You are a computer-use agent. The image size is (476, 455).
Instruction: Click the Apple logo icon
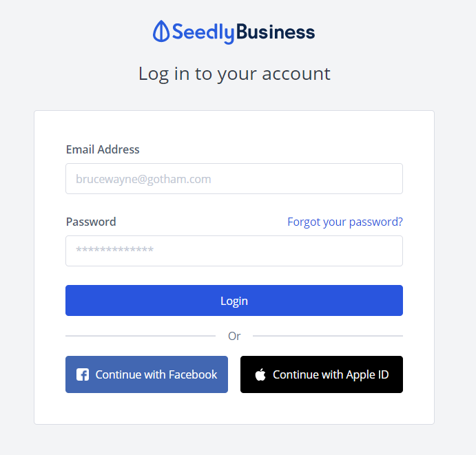pos(260,375)
